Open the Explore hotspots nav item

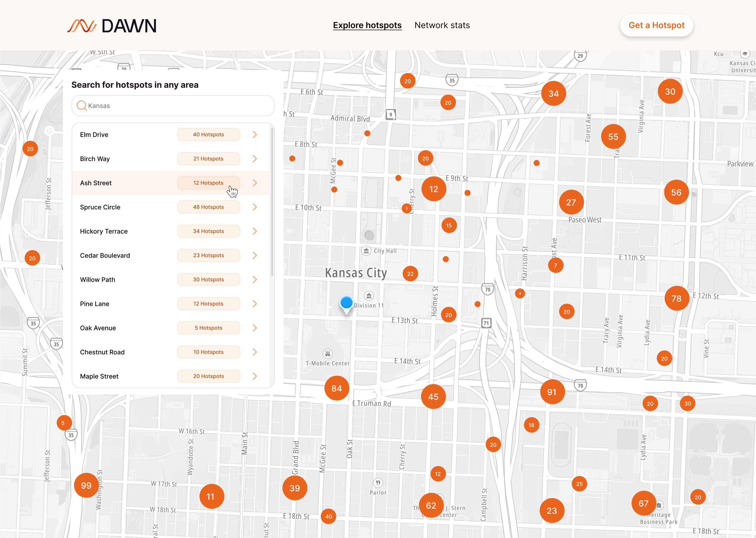click(x=367, y=25)
